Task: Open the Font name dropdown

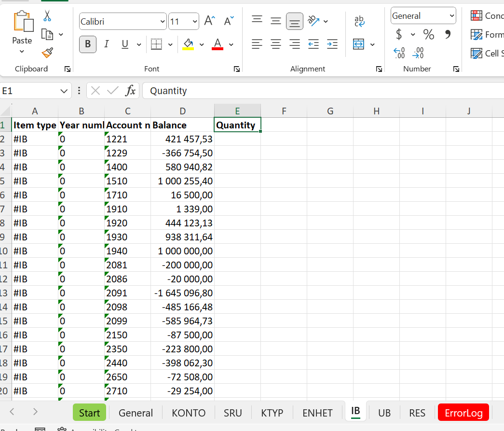Action: [x=163, y=21]
